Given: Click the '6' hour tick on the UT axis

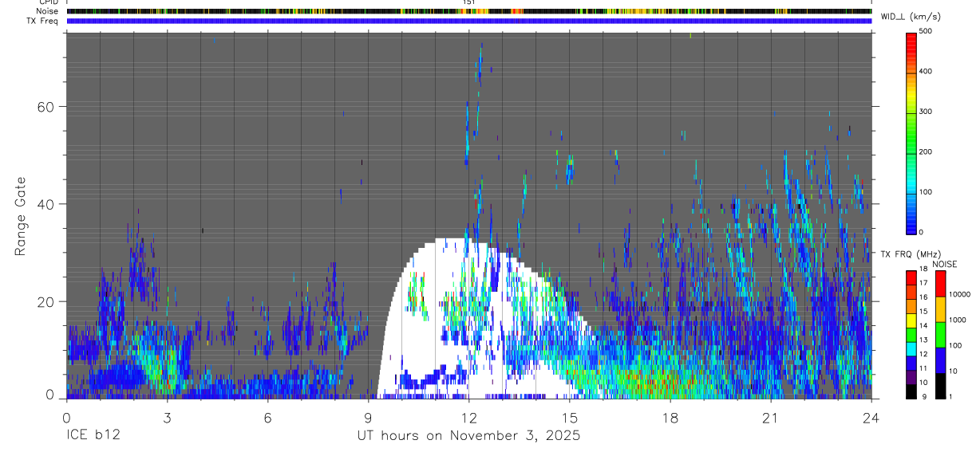Looking at the screenshot, I should pyautogui.click(x=267, y=418).
